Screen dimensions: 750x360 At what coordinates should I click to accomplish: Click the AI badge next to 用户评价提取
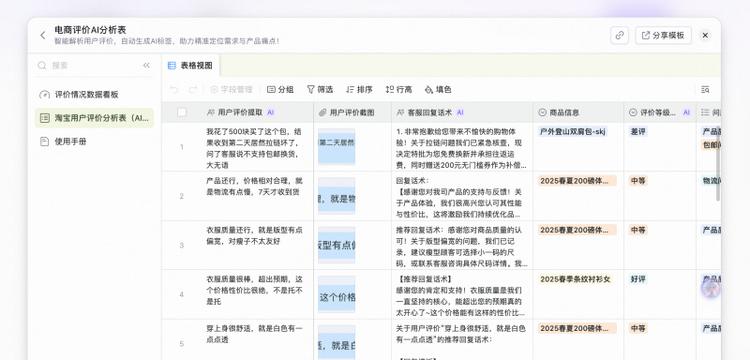tap(270, 112)
